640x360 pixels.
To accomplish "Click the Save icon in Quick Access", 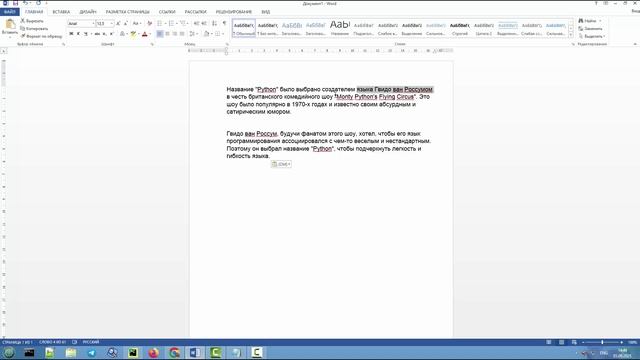I will [16, 3].
